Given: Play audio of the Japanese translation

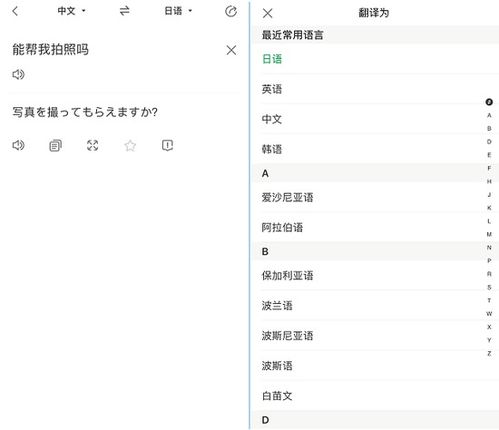Looking at the screenshot, I should point(18,145).
